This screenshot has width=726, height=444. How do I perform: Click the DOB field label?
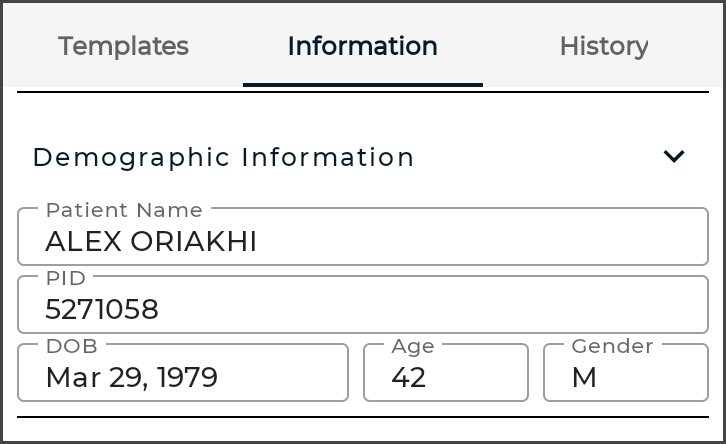pos(70,346)
